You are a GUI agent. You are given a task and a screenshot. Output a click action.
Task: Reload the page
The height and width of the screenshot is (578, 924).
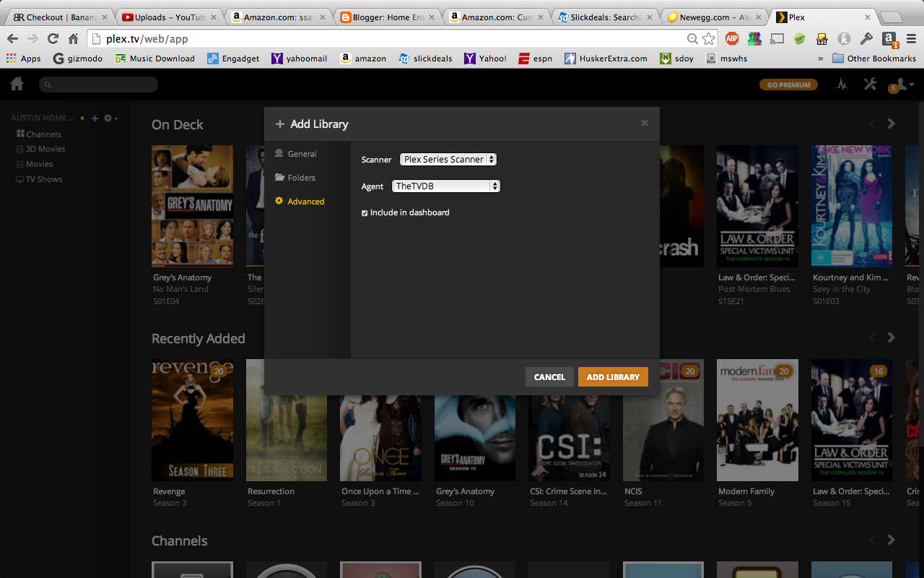coord(53,39)
